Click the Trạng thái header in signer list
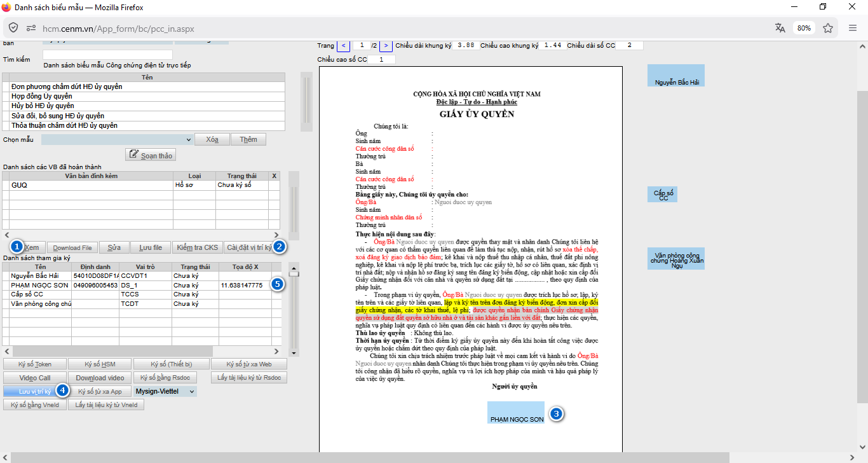This screenshot has height=463, width=868. pos(196,266)
